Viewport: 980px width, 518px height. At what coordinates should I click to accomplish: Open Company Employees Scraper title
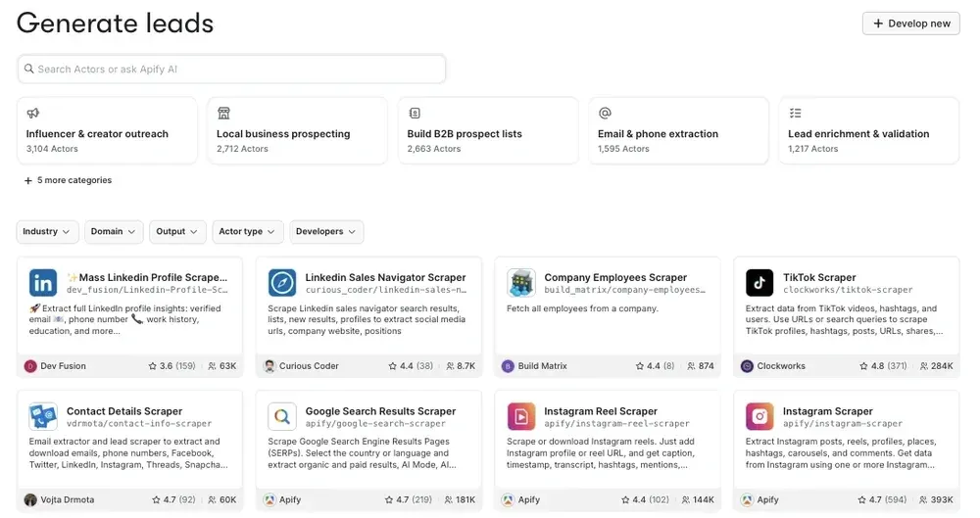(615, 277)
